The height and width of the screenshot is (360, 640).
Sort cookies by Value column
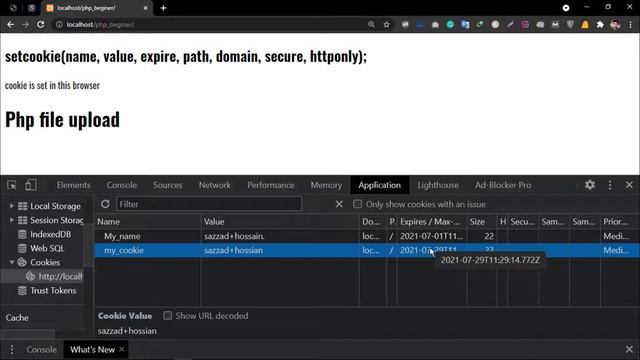click(x=280, y=222)
